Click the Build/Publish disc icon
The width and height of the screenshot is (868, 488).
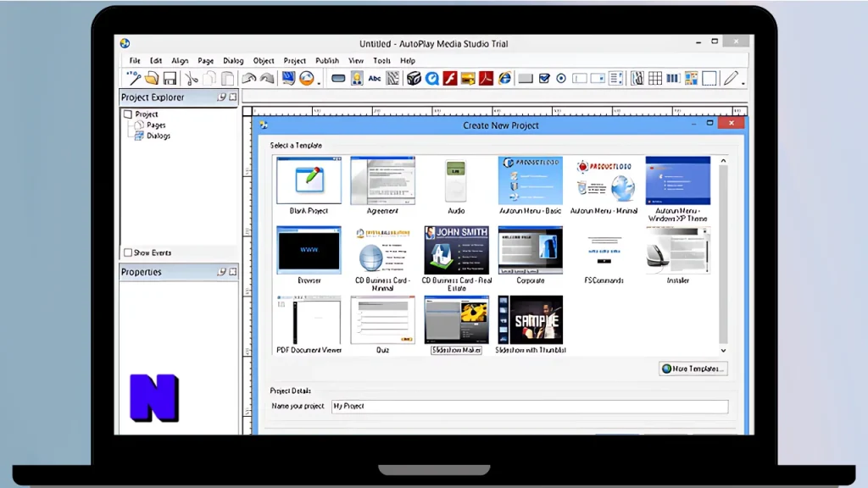click(307, 78)
